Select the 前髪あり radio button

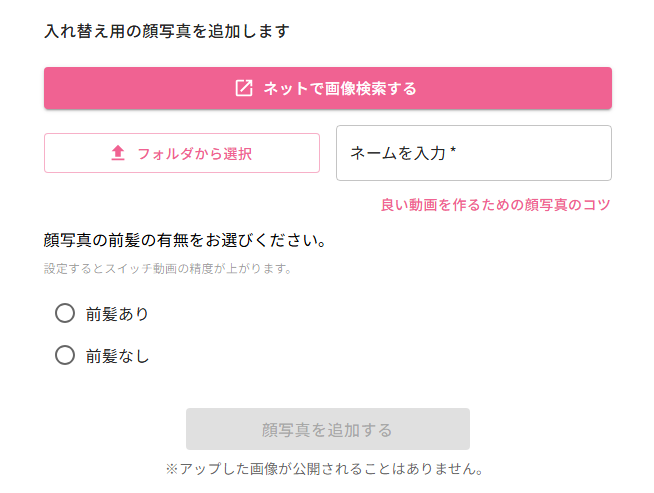pos(65,314)
